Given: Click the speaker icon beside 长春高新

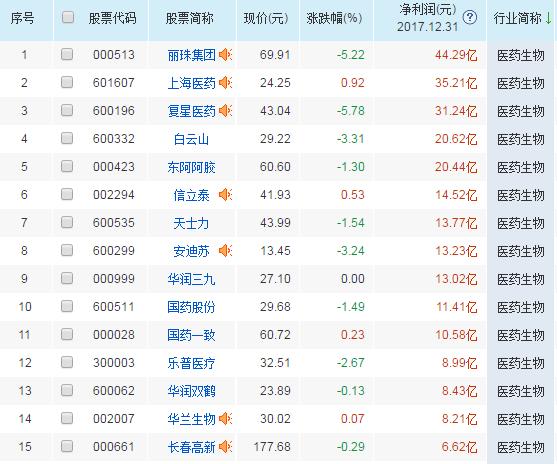Looking at the screenshot, I should [225, 447].
